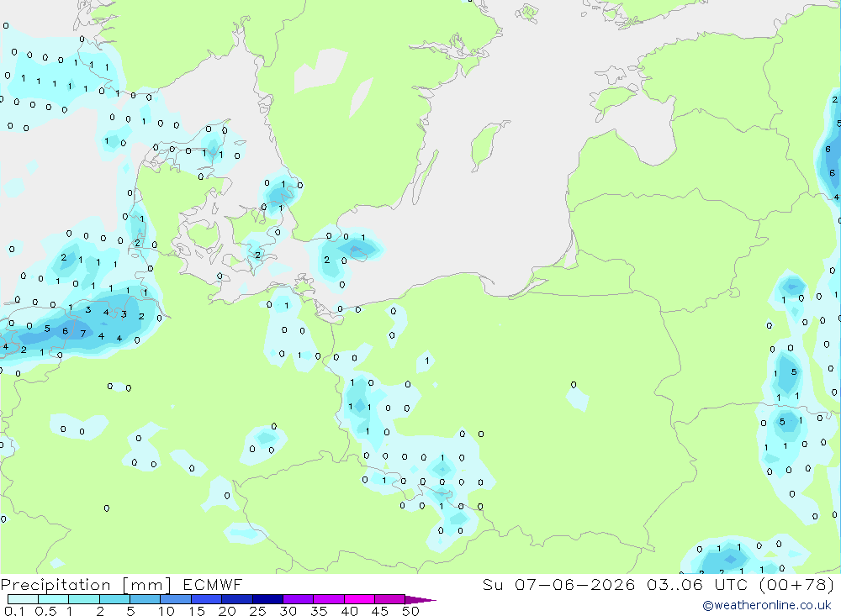Viewport: 841px width, 616px height.
Task: Click the '(00+78)' forecast offset text
Action: click(x=796, y=584)
